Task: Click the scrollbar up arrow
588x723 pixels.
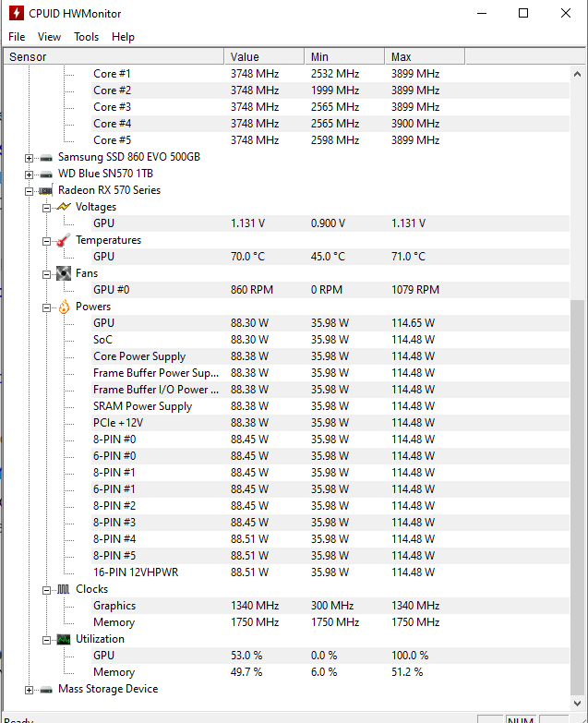Action: click(577, 74)
